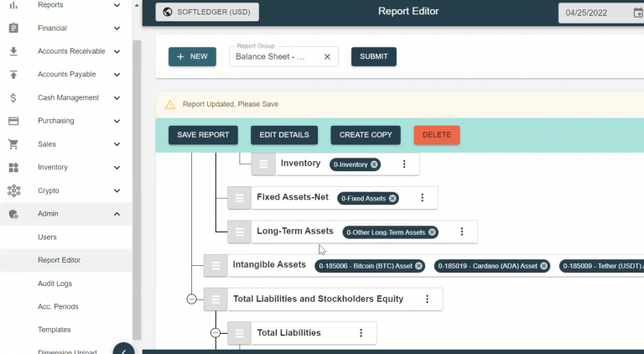Collapse Total Liabilities and Stockholders Equity node

coord(191,299)
